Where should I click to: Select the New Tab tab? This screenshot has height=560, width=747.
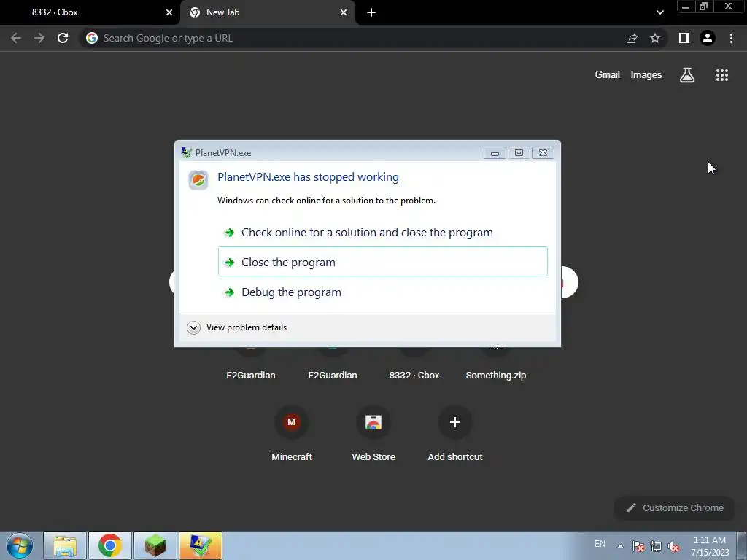pos(268,12)
